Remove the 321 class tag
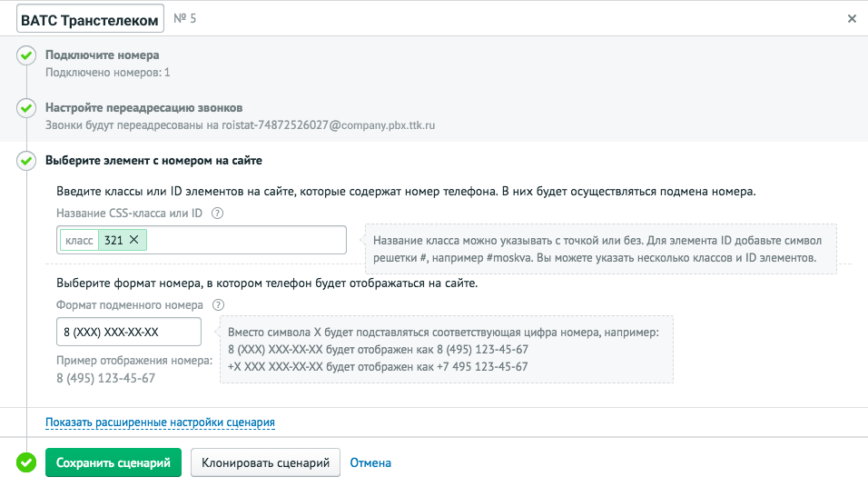This screenshot has width=868, height=487. [134, 240]
